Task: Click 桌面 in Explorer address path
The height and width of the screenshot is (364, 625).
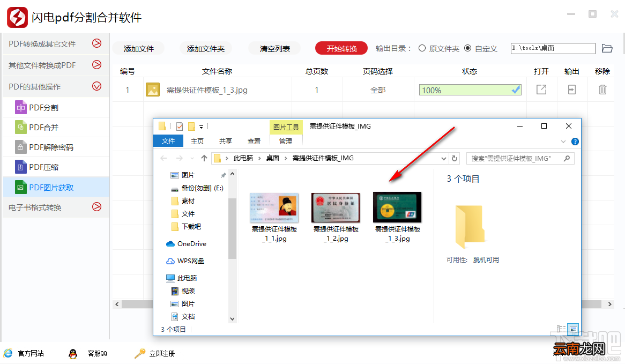Action: click(x=273, y=158)
